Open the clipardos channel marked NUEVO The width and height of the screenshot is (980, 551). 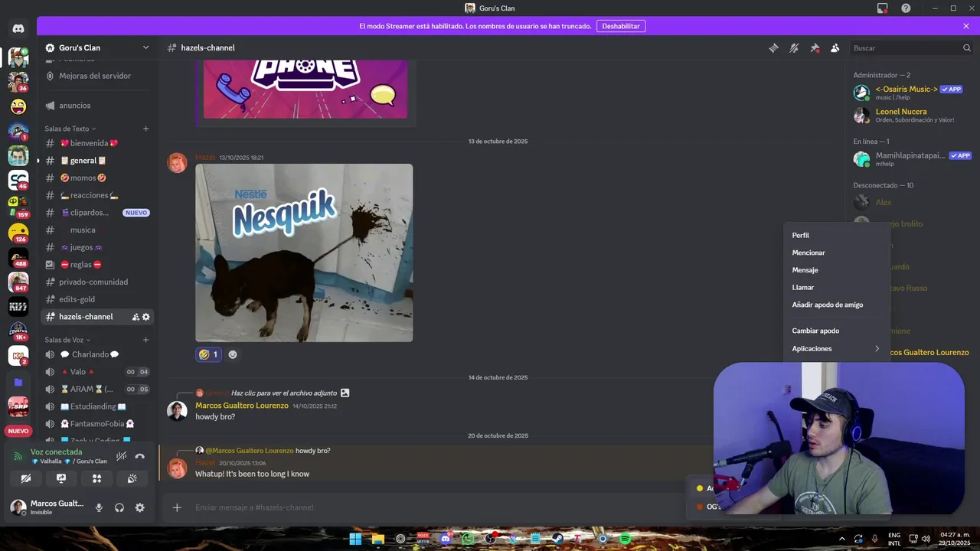(x=96, y=213)
